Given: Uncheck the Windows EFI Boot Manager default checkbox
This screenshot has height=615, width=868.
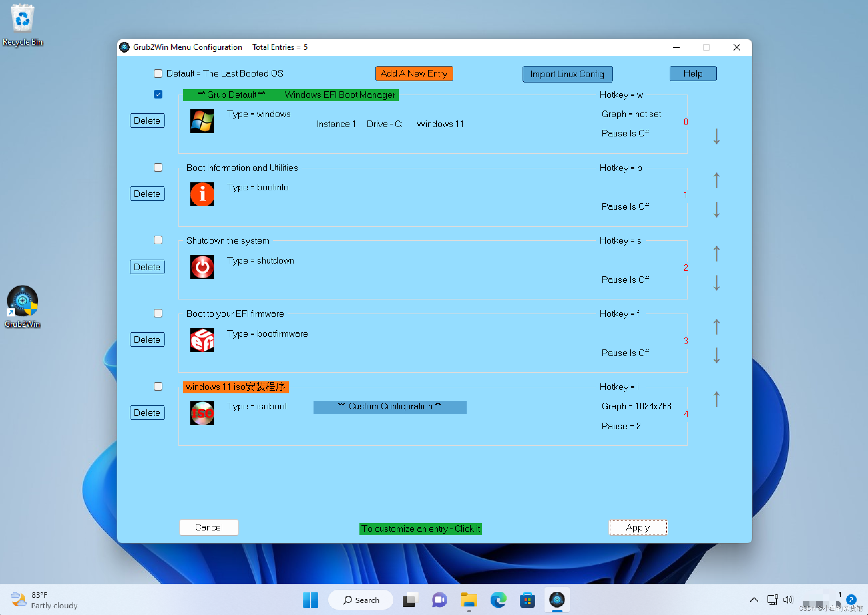Looking at the screenshot, I should pyautogui.click(x=158, y=94).
